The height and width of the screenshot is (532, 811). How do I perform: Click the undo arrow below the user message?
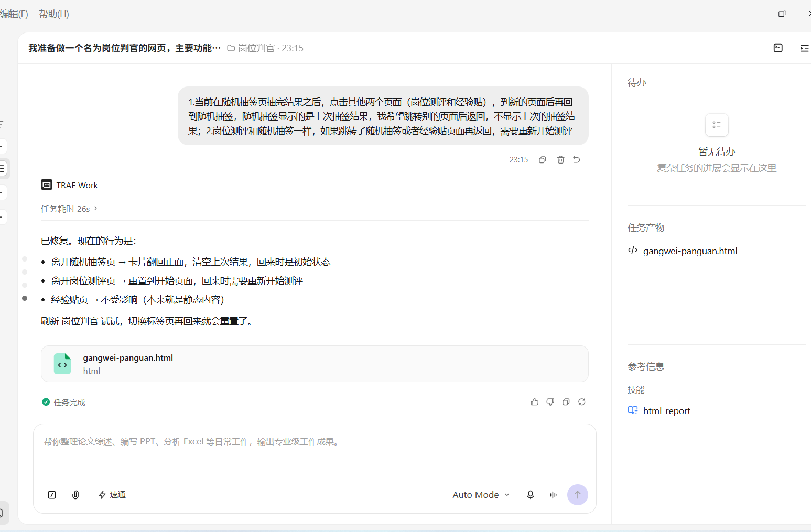point(577,160)
